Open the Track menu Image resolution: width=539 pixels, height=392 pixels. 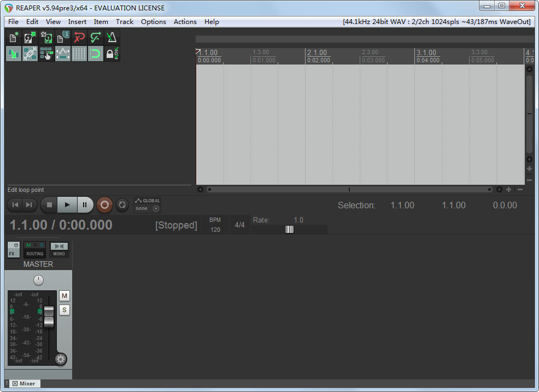[x=125, y=22]
